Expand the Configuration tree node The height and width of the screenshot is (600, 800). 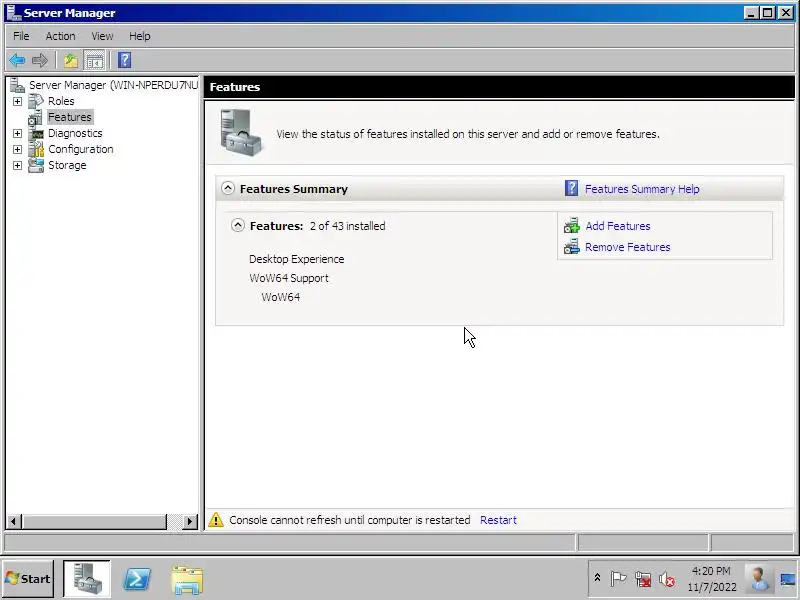tap(17, 149)
